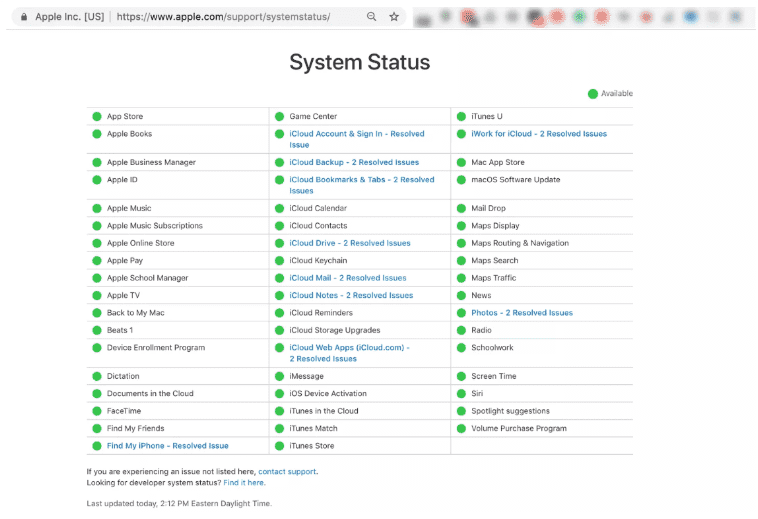This screenshot has width=758, height=519.
Task: Open iCloud Notes 2 Resolved Issues link
Action: click(x=351, y=295)
